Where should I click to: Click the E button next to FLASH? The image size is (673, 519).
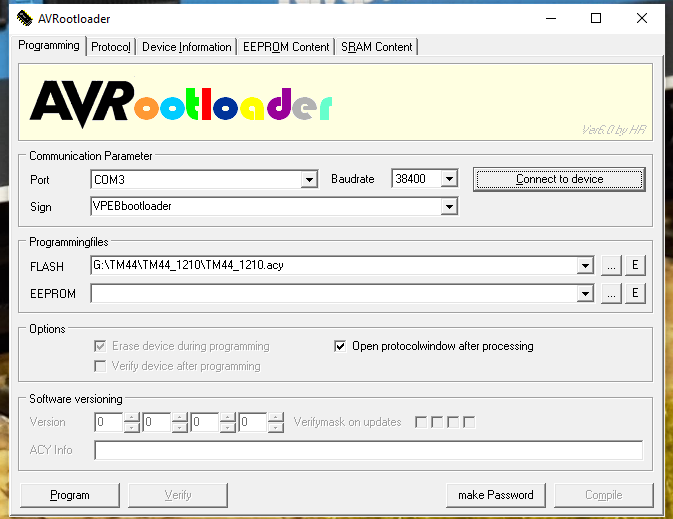634,266
